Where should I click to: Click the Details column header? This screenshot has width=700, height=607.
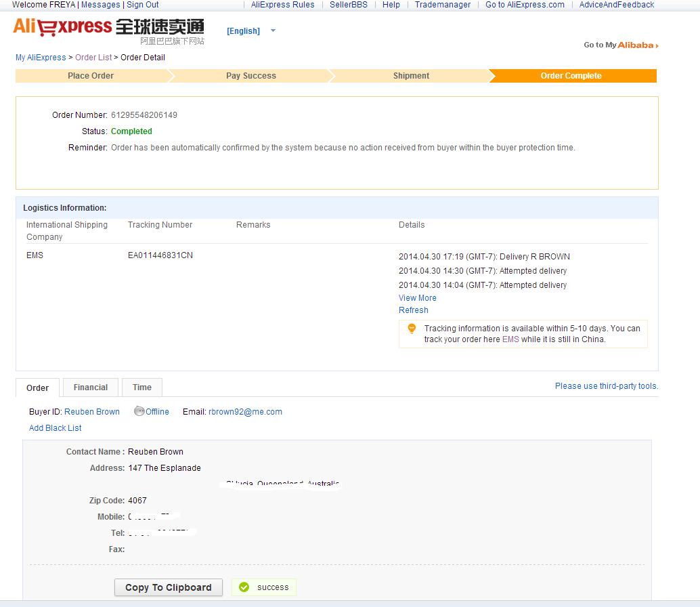pyautogui.click(x=412, y=225)
